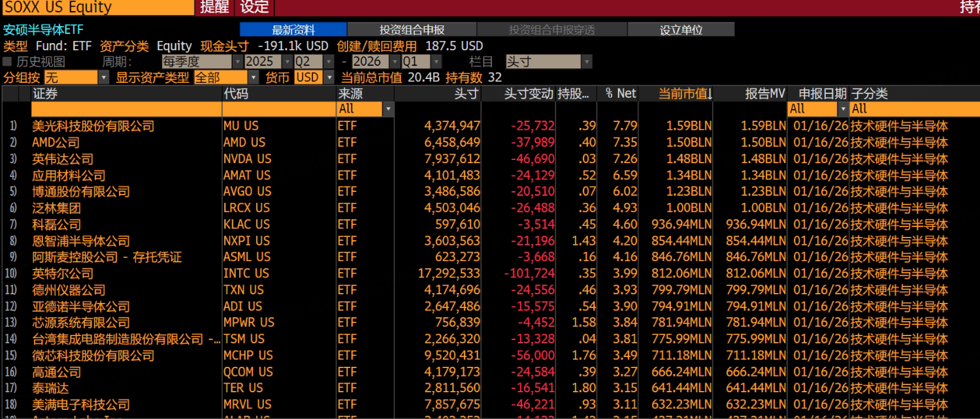Viewport: 980px width, 419px height.
Task: Click the 子分类 All filter field
Action: click(x=915, y=109)
